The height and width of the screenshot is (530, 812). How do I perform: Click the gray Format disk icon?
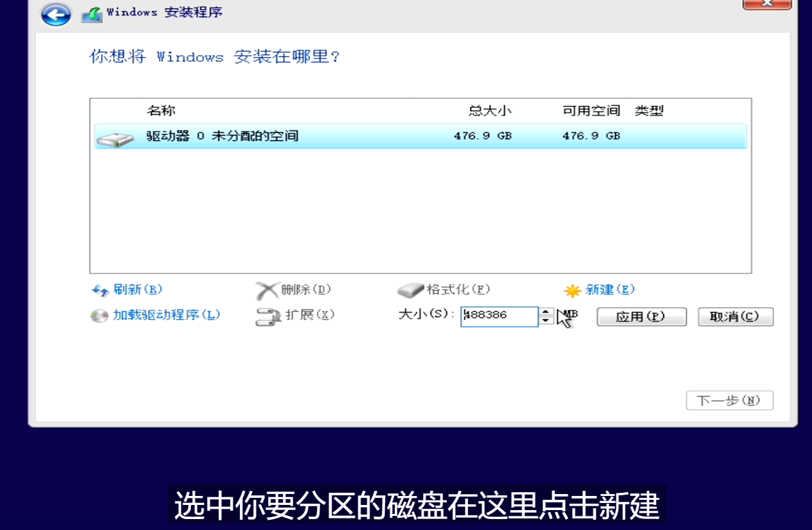pos(410,289)
